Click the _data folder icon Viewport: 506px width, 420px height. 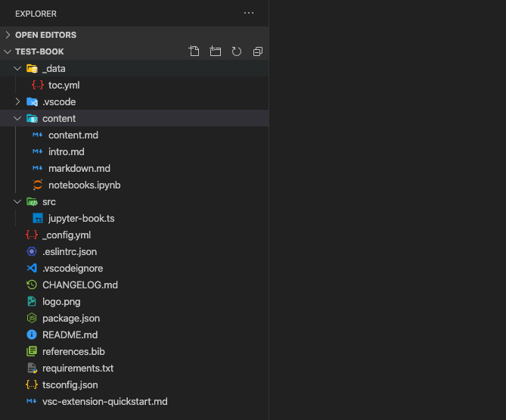(32, 68)
